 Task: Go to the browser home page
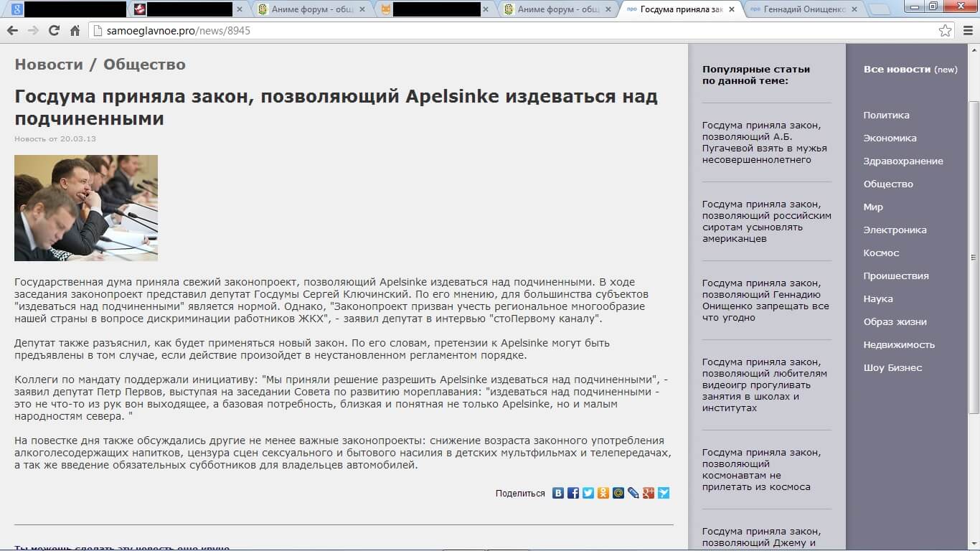tap(75, 31)
